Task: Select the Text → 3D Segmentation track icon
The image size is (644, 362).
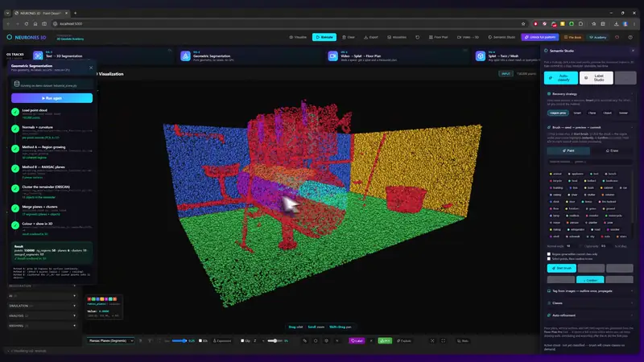Action: 38,56
